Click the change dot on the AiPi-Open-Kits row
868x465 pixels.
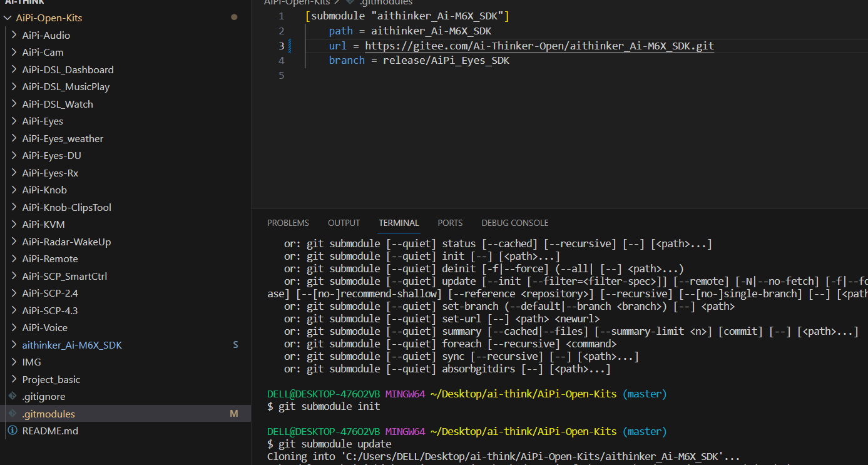234,18
